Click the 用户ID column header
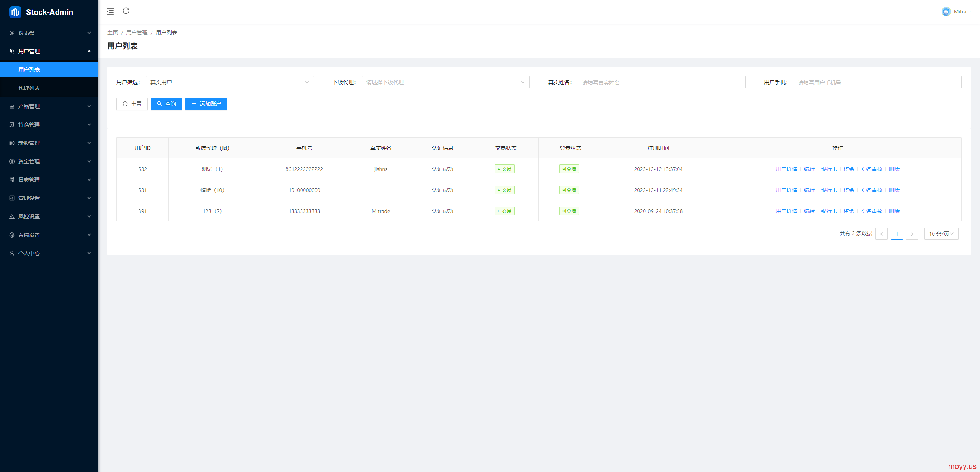980x472 pixels. tap(143, 148)
